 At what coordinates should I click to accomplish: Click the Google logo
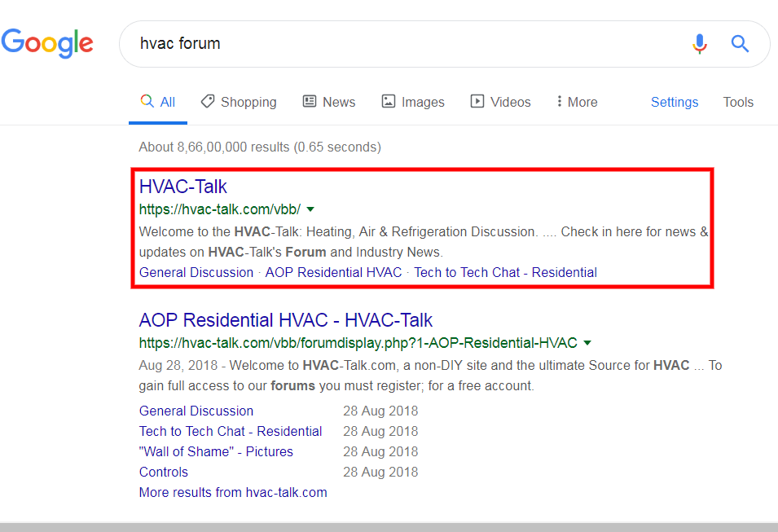coord(47,43)
